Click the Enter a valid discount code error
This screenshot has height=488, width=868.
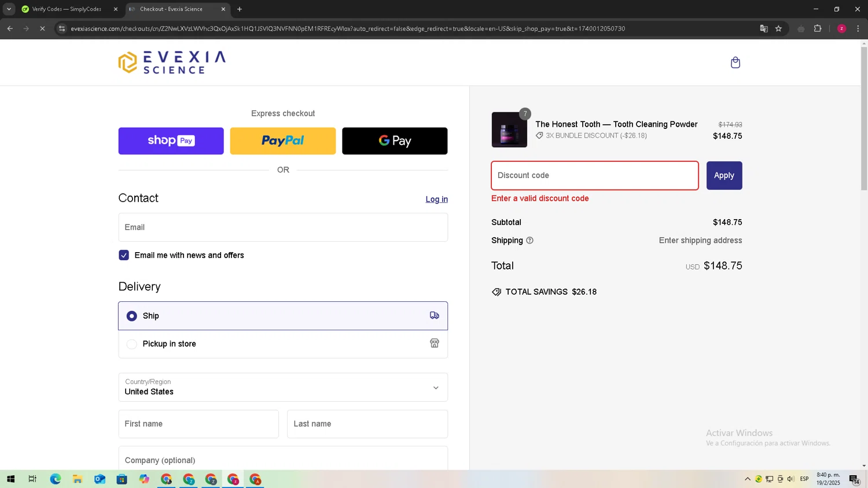coord(540,198)
